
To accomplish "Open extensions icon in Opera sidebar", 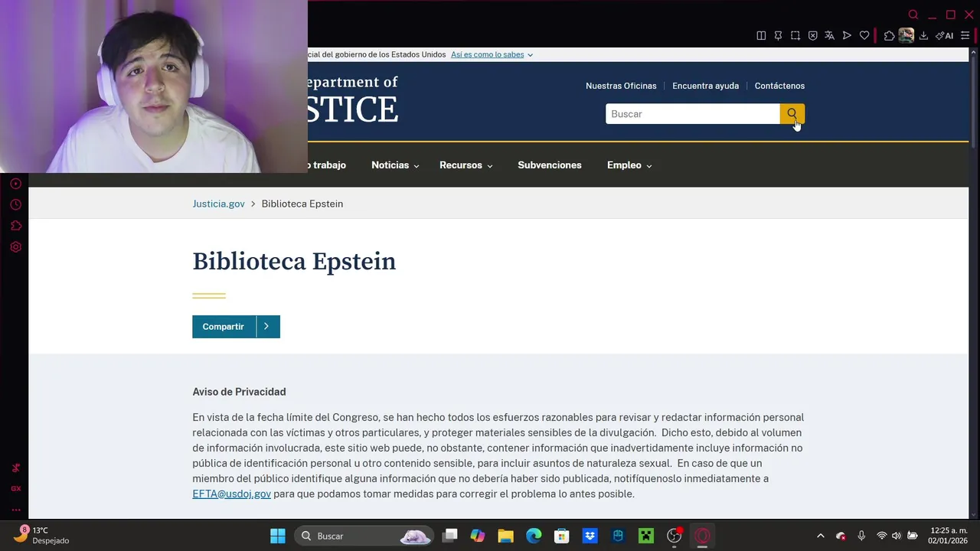I will pos(15,226).
